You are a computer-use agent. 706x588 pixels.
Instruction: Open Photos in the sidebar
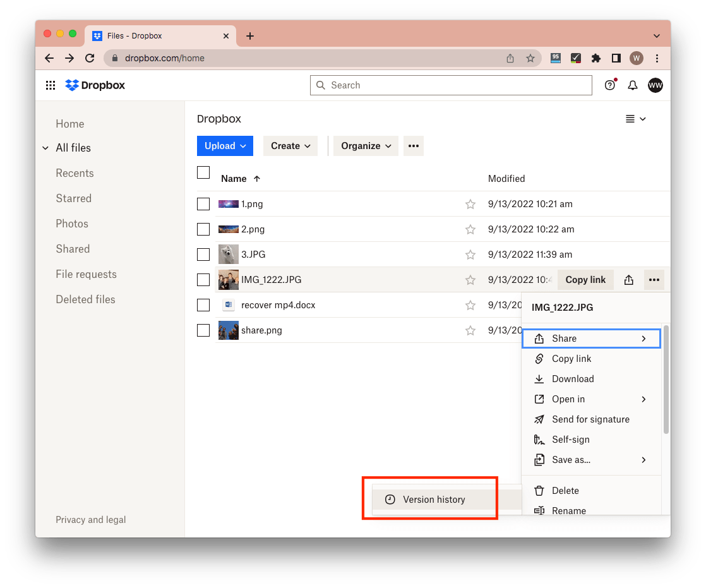point(72,224)
